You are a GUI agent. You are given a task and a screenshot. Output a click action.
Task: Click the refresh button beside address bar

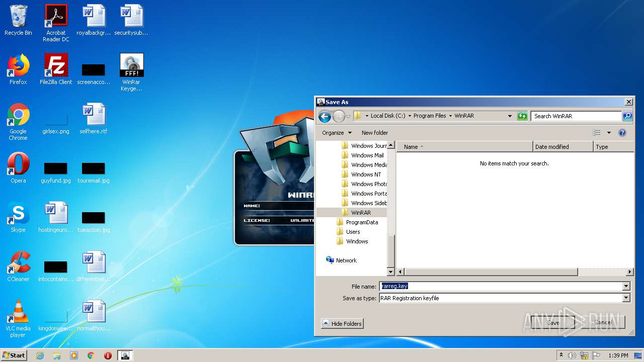(x=522, y=116)
